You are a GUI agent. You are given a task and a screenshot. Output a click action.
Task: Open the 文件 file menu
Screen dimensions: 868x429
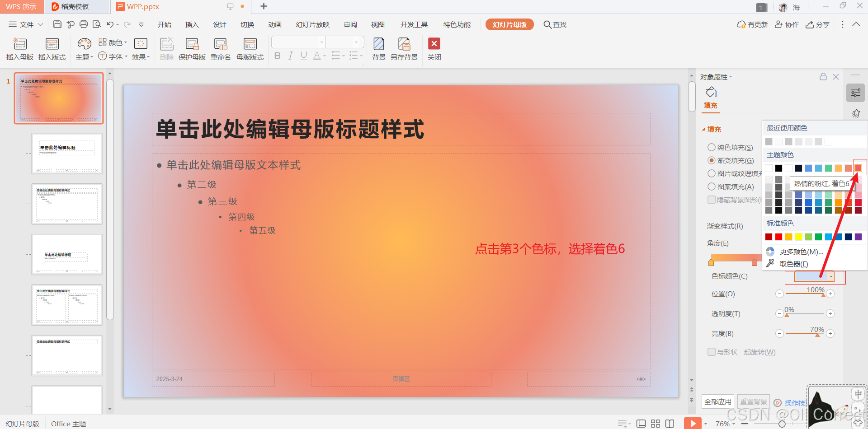(26, 24)
